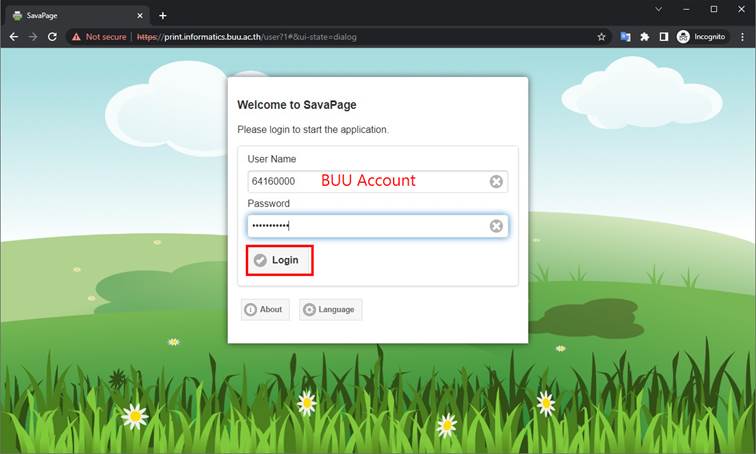The height and width of the screenshot is (454, 756).
Task: Go back with the browser back arrow
Action: point(14,37)
